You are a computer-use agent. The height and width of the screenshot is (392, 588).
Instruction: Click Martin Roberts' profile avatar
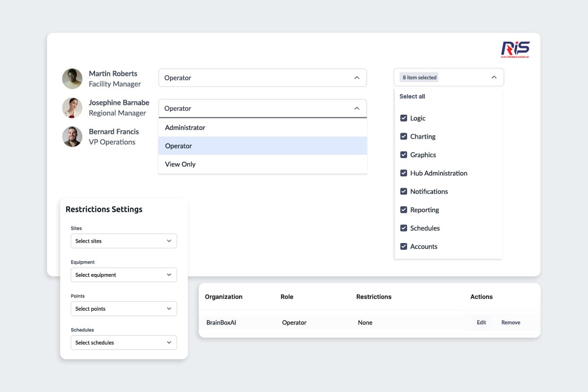pos(72,78)
